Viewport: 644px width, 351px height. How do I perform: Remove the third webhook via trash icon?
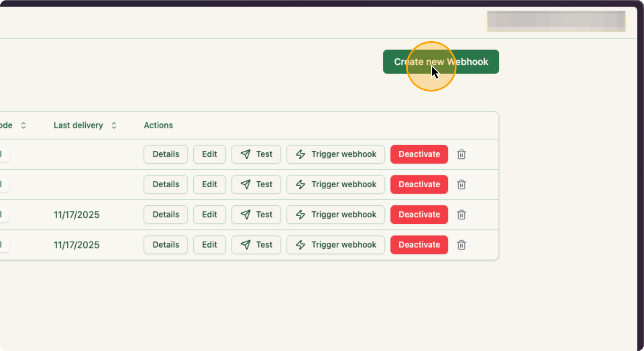(x=461, y=215)
